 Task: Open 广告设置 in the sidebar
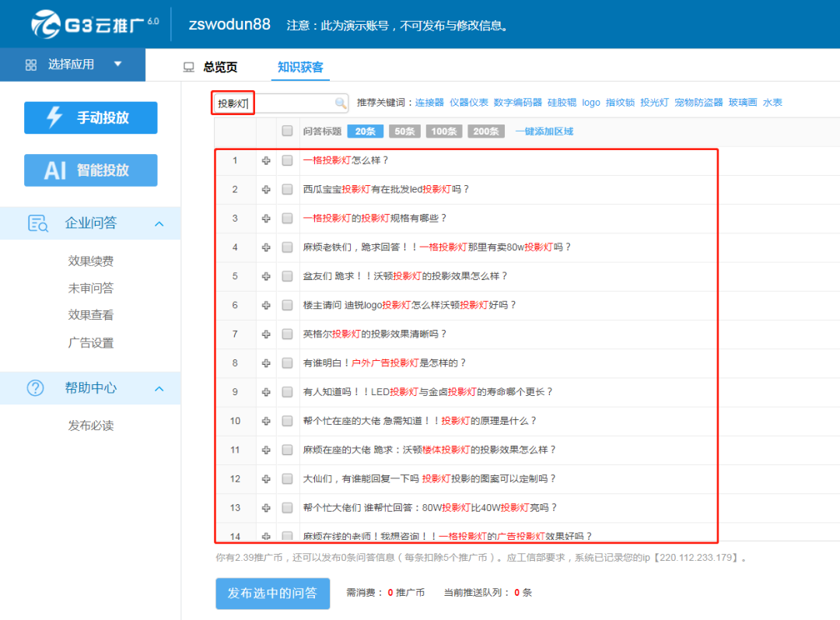click(x=90, y=343)
